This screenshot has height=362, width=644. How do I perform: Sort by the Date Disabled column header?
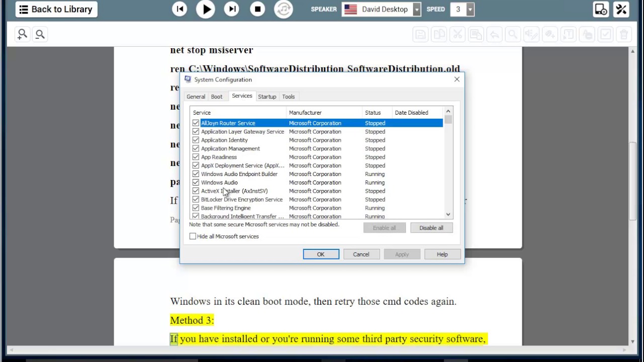(x=418, y=113)
